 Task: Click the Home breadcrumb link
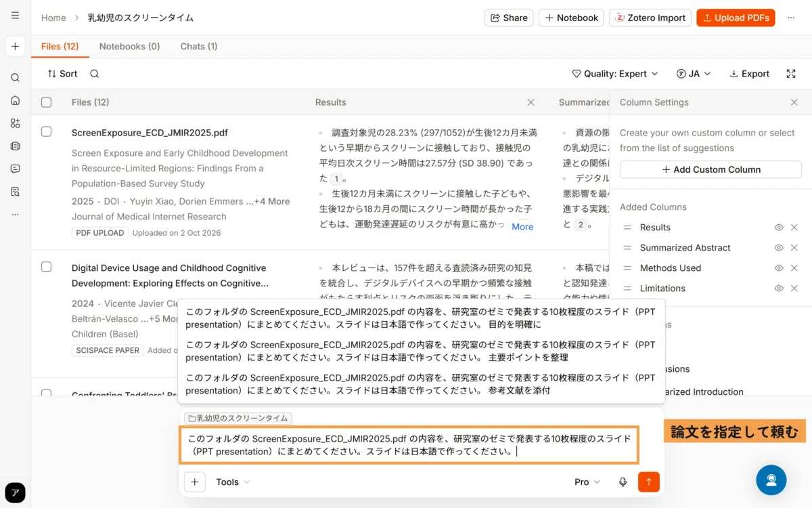[53, 18]
